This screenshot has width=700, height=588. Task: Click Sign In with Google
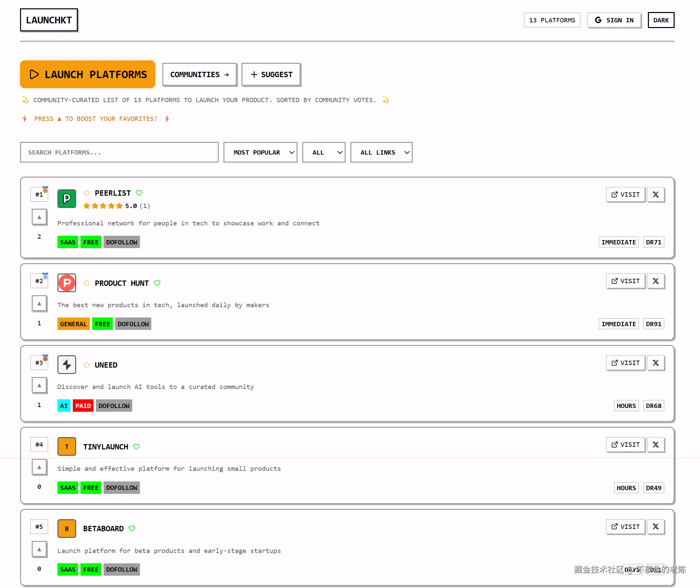614,20
